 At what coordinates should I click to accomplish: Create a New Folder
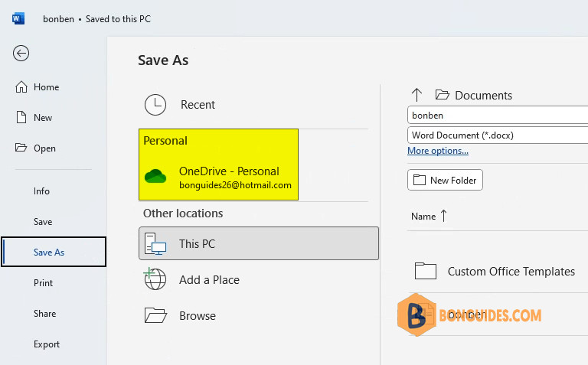coord(445,181)
